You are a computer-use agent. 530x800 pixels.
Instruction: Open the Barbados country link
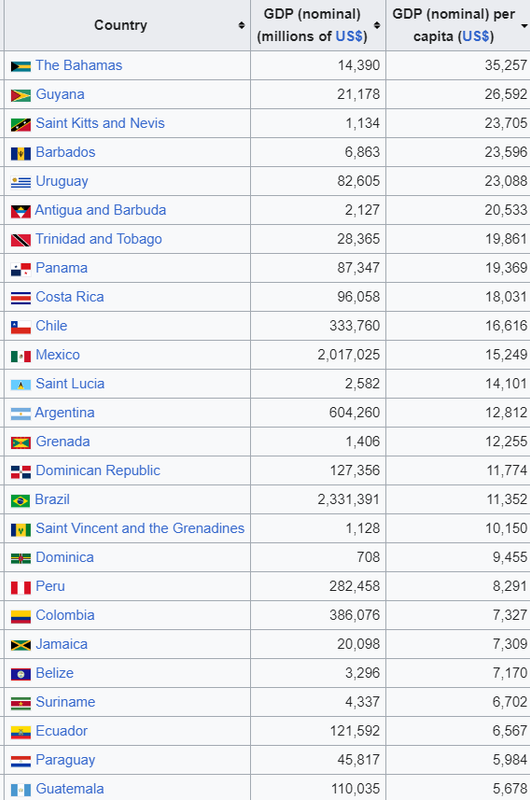pos(65,152)
